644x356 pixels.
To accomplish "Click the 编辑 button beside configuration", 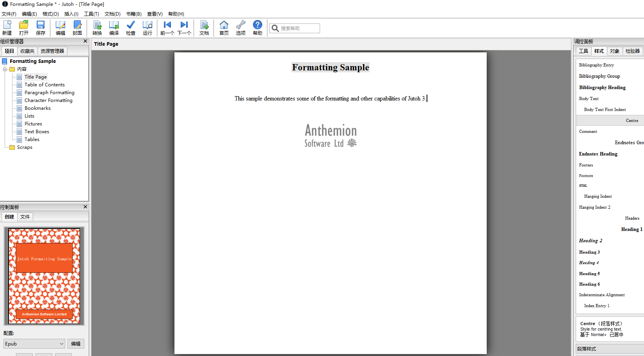I will (x=76, y=344).
